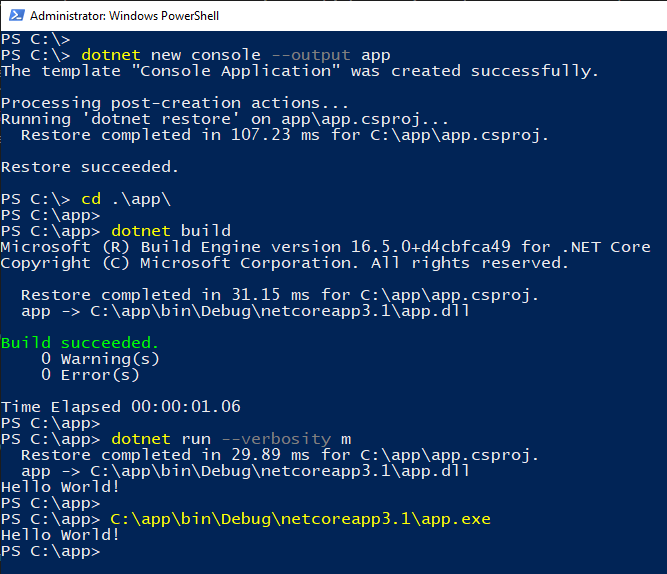This screenshot has width=667, height=574.
Task: Click the '0 Warning(s)' output line
Action: pos(100,359)
